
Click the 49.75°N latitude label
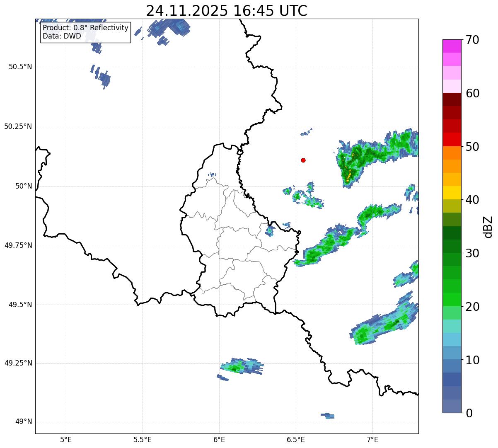[18, 245]
